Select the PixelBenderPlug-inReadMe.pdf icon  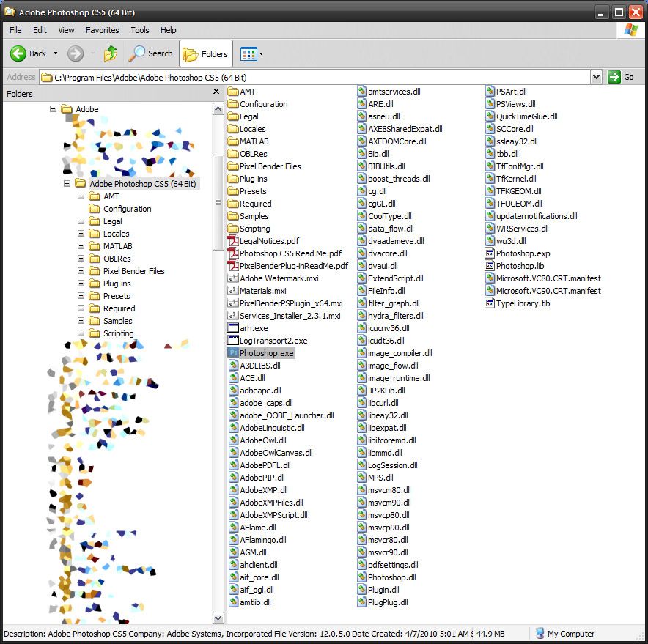coord(233,266)
